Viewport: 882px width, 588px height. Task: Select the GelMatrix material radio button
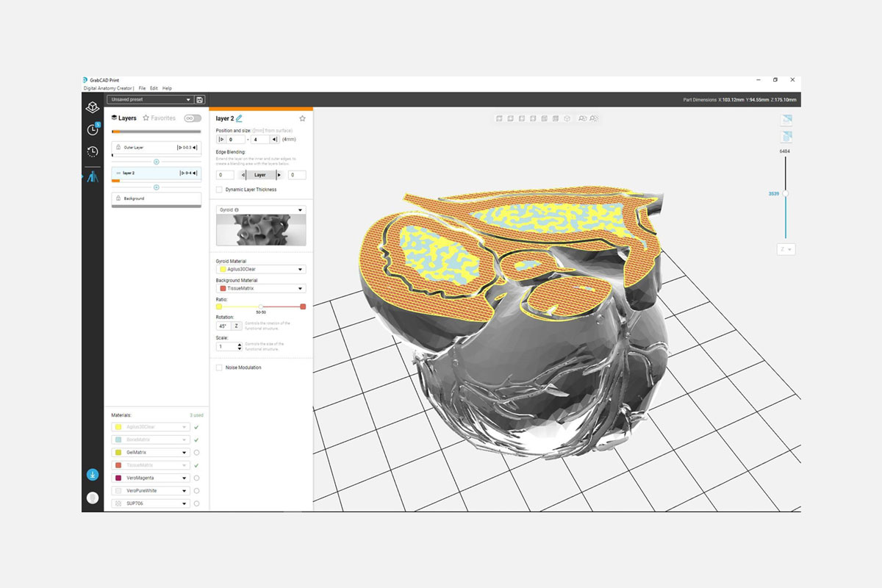tap(196, 453)
